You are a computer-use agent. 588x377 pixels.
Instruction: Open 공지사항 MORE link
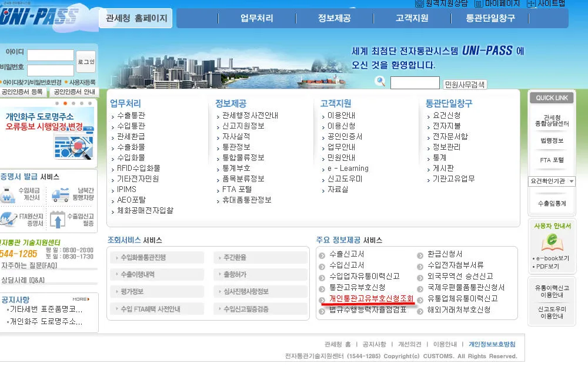click(81, 299)
